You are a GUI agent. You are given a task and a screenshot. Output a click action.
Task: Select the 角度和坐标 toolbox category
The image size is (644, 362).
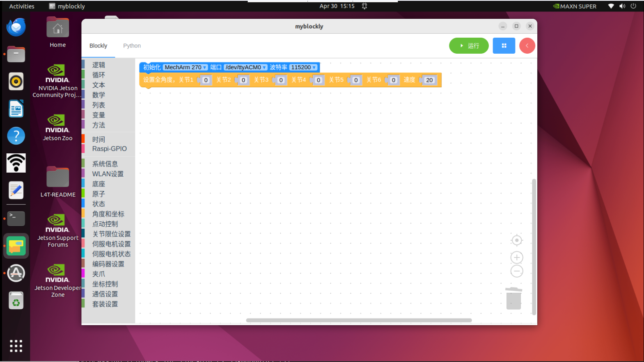(x=108, y=214)
